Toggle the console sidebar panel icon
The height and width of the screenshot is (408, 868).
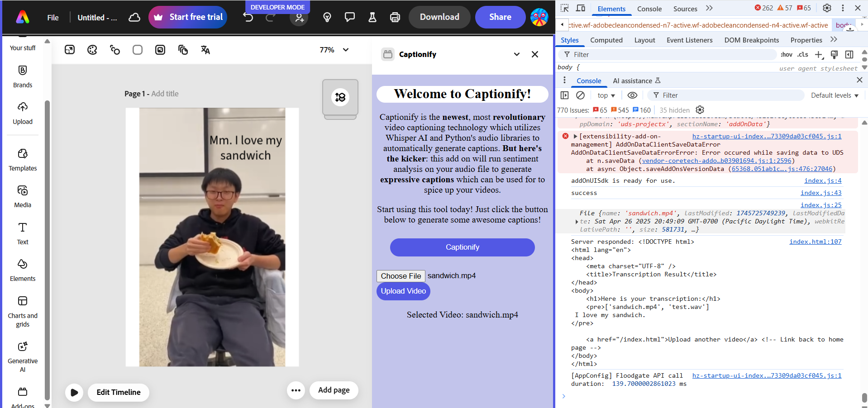564,95
